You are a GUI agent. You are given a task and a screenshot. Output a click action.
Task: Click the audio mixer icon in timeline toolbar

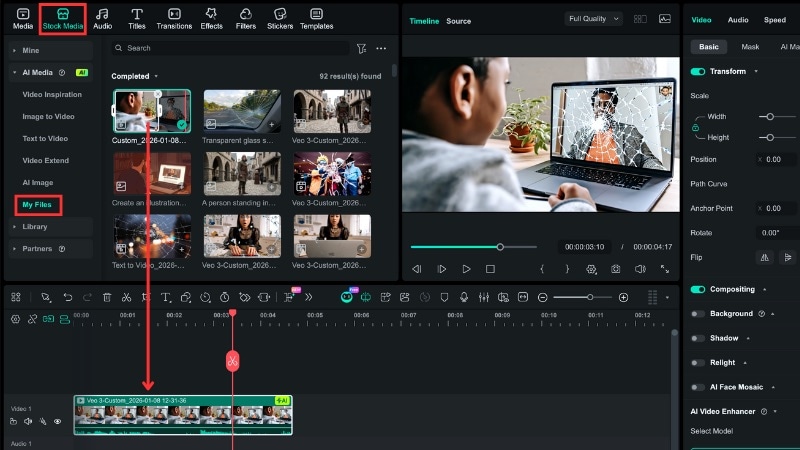click(484, 297)
